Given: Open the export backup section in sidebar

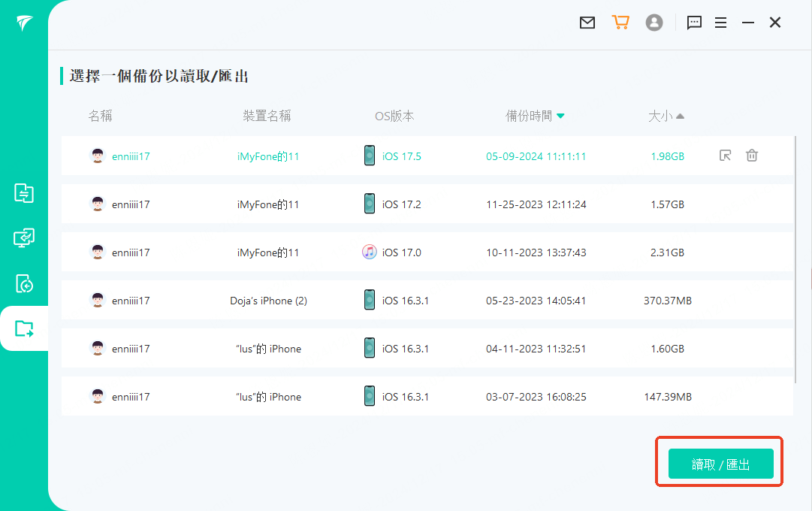Looking at the screenshot, I should coord(24,329).
